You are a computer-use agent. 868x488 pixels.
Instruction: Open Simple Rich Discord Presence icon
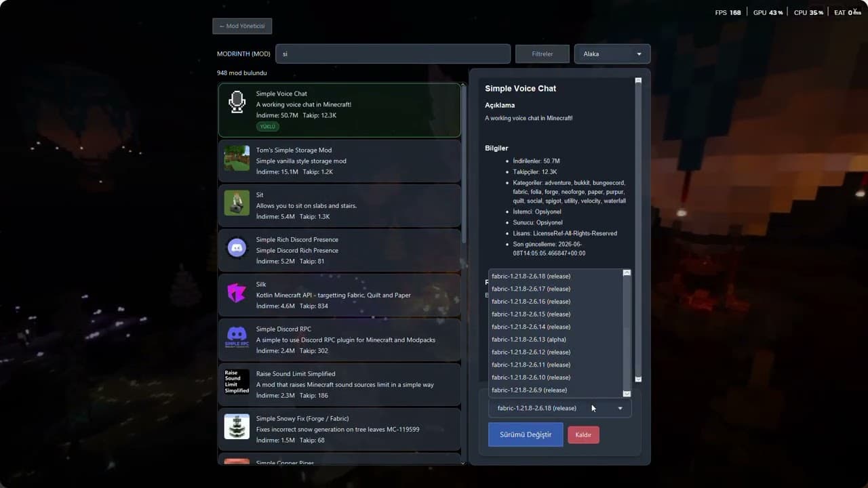(x=237, y=247)
